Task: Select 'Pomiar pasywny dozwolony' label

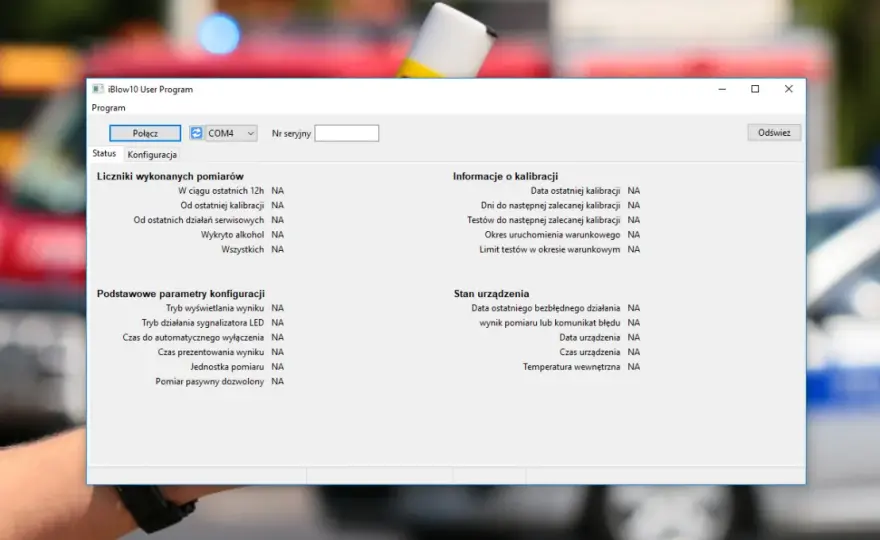Action: coord(210,381)
